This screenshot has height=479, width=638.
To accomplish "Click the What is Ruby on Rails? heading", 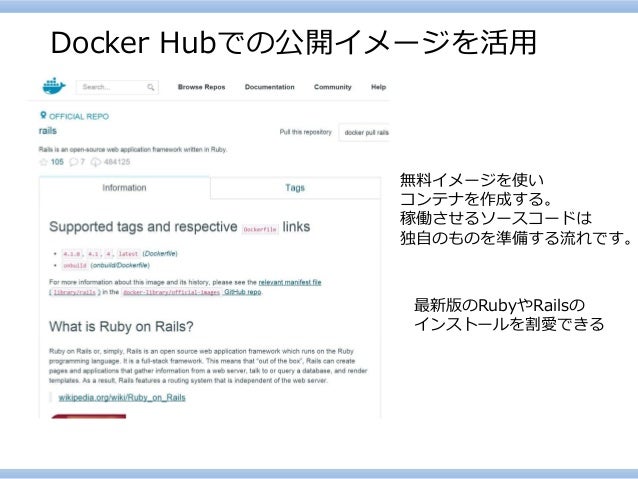I will point(121,326).
